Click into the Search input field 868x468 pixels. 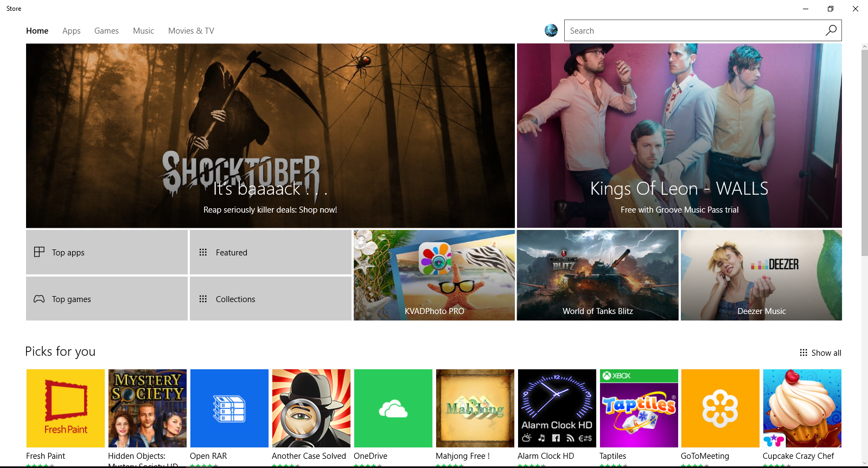pos(694,30)
